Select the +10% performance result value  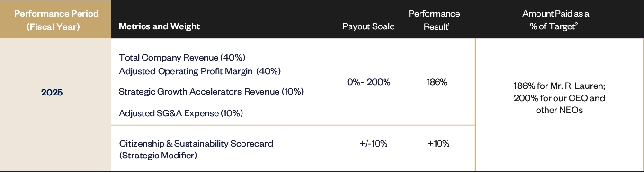click(438, 144)
